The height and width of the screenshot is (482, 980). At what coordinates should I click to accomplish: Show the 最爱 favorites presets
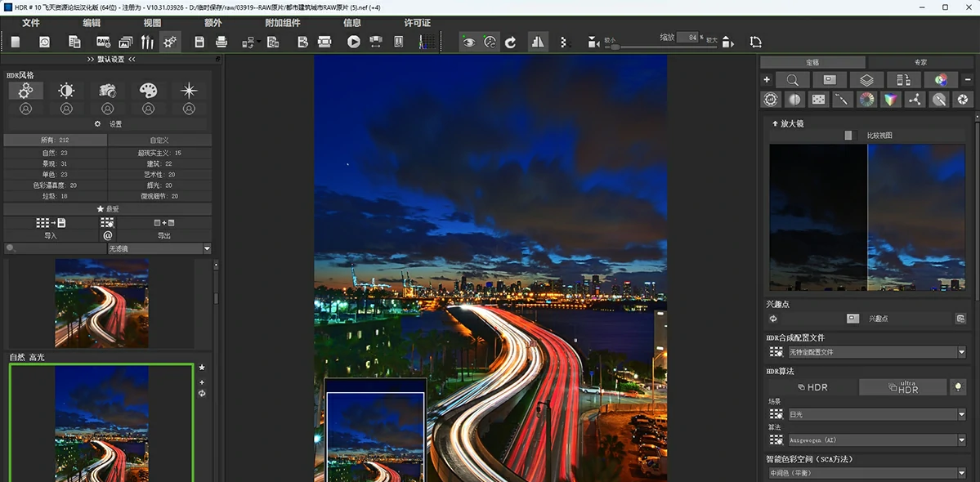click(108, 209)
